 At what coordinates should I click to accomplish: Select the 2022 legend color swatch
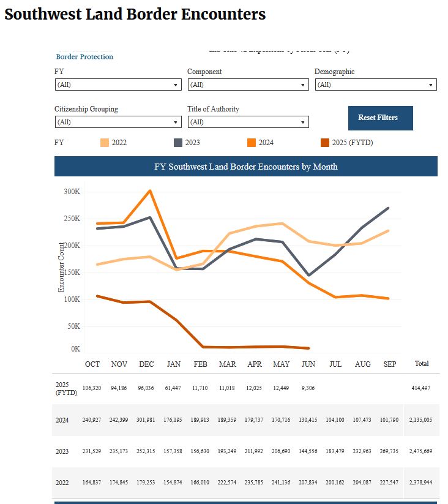tap(105, 143)
